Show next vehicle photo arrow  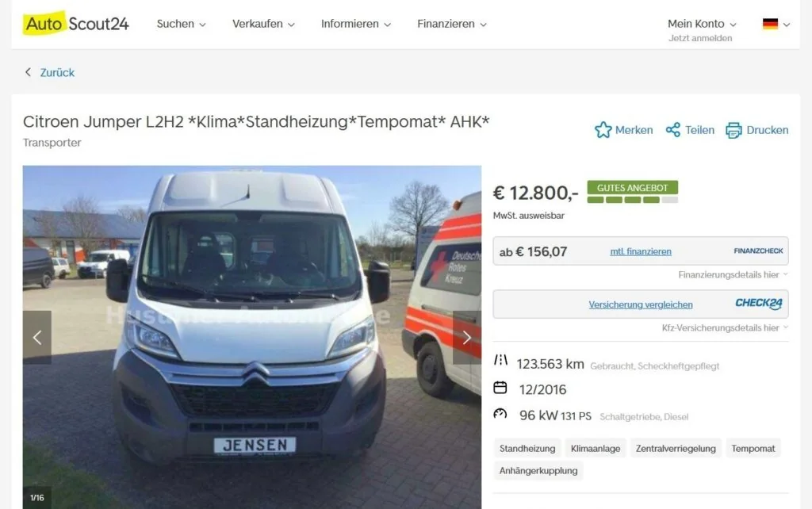[466, 338]
